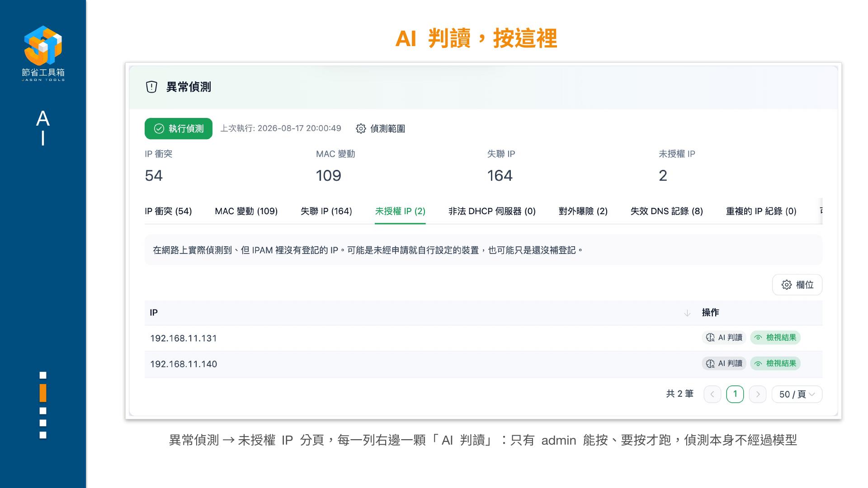Screen dimensions: 868x488
Task: Click the MAC 變動 summary count 109
Action: pyautogui.click(x=329, y=175)
